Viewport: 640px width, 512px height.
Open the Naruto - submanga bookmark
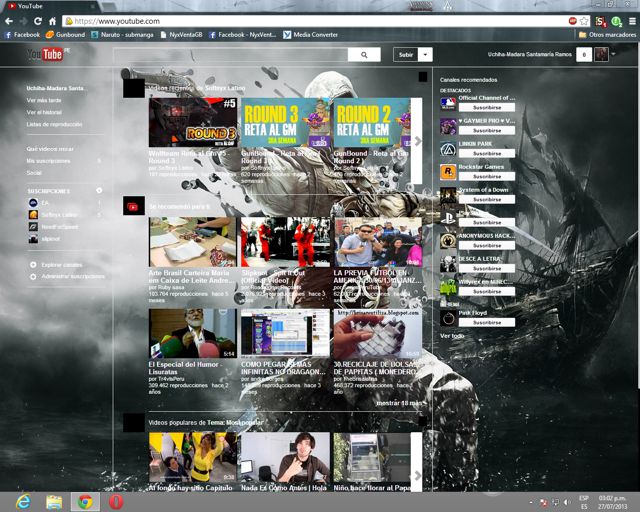pos(122,35)
